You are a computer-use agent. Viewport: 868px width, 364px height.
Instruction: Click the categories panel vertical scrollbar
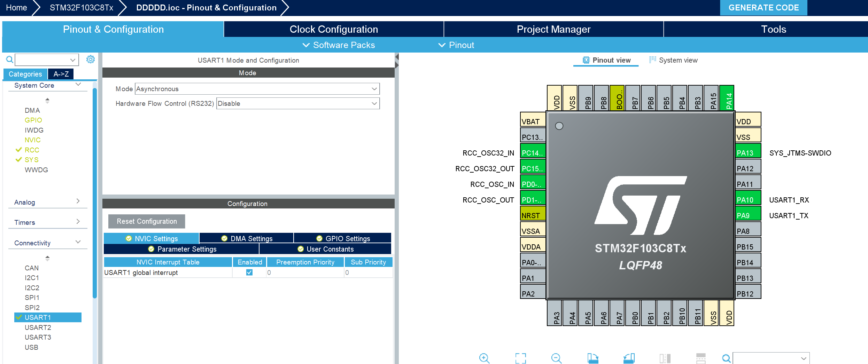tap(94, 193)
